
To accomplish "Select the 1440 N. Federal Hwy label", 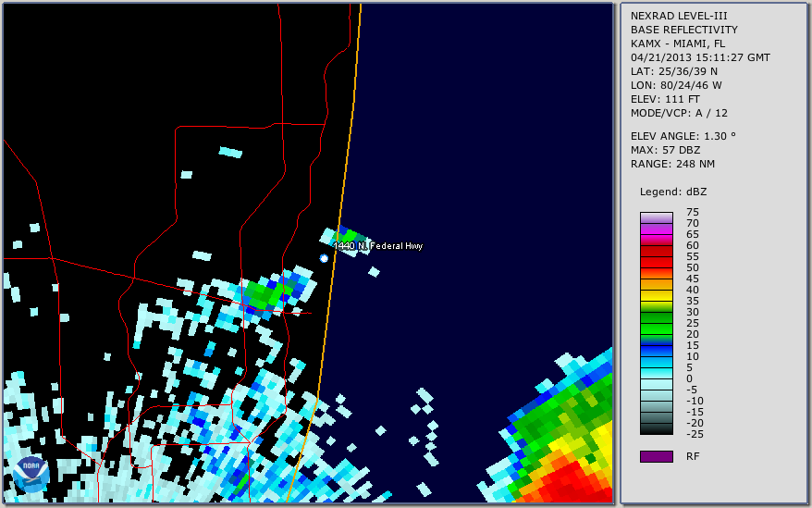I will 378,246.
